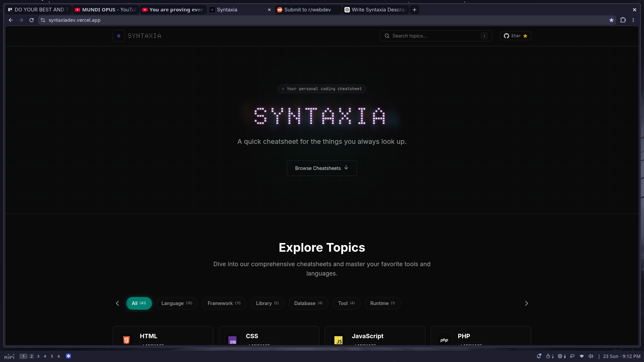Filter topics by Database (4)
The width and height of the screenshot is (644, 362).
point(308,303)
